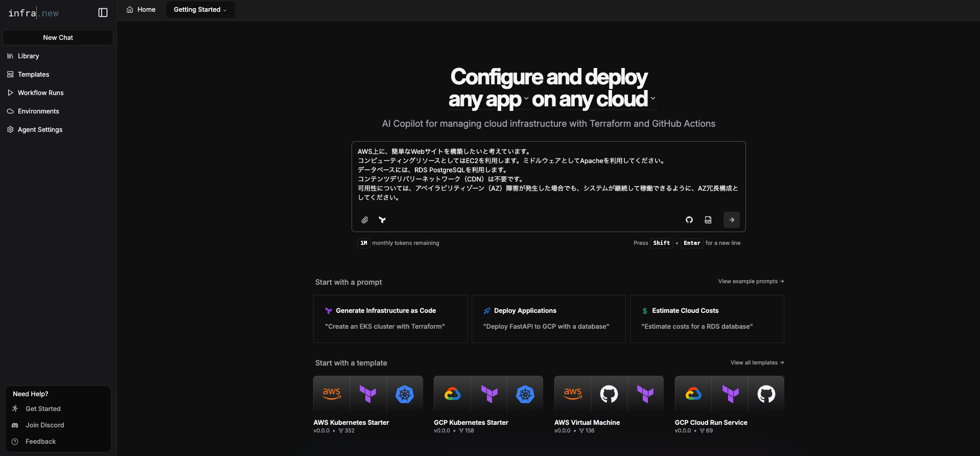
Task: Click Google Cloud icon on GCP Kubernetes Starter
Action: click(x=452, y=394)
